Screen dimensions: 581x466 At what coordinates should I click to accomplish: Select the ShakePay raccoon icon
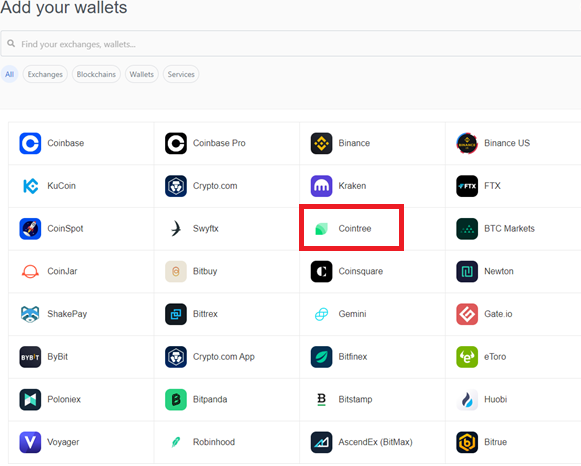click(30, 314)
